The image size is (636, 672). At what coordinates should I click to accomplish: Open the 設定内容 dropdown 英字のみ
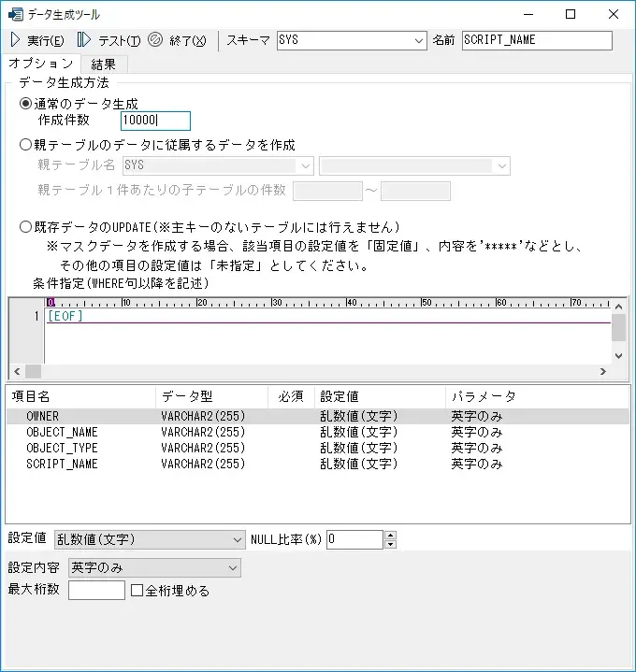click(232, 567)
